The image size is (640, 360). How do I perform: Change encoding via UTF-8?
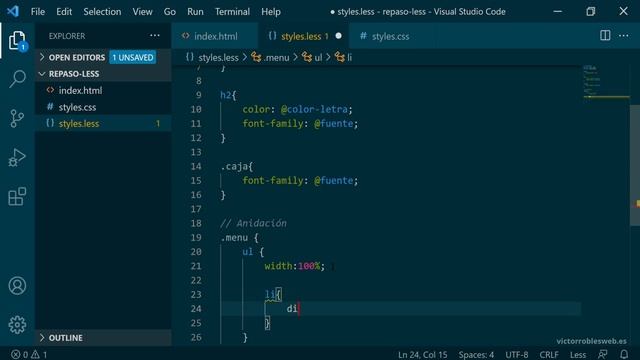pyautogui.click(x=516, y=354)
